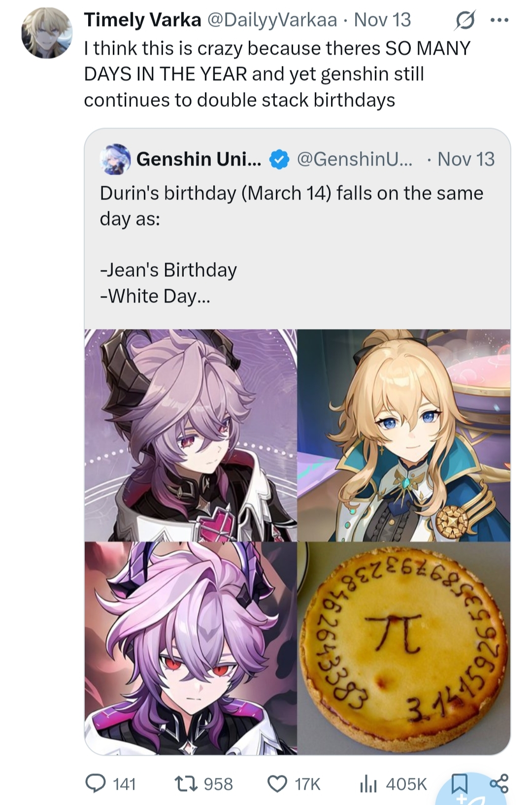Screen dimensions: 532x805
Task: Click the blue verified badge
Action: [279, 160]
